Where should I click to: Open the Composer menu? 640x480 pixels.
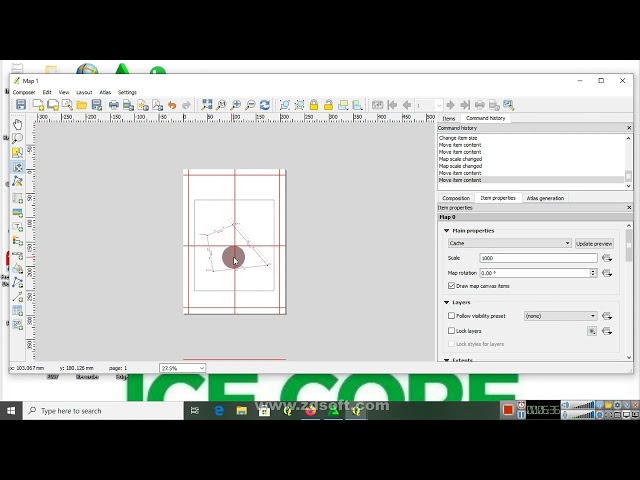pos(24,92)
